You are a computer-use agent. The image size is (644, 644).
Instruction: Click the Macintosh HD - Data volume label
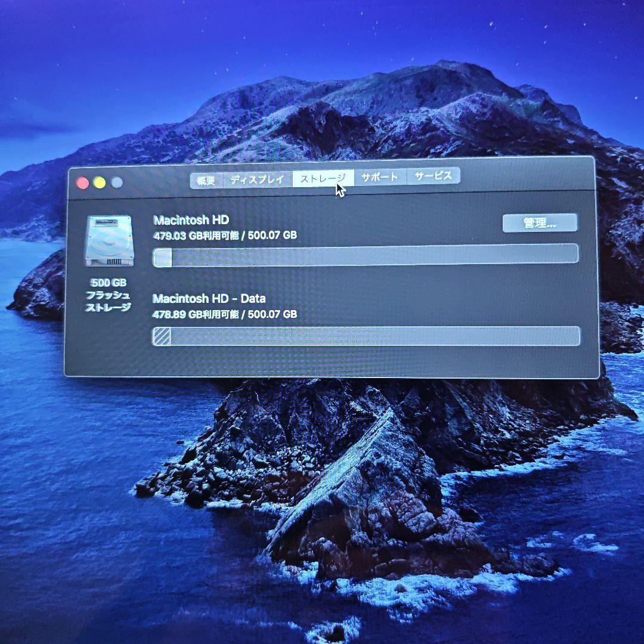tap(210, 299)
